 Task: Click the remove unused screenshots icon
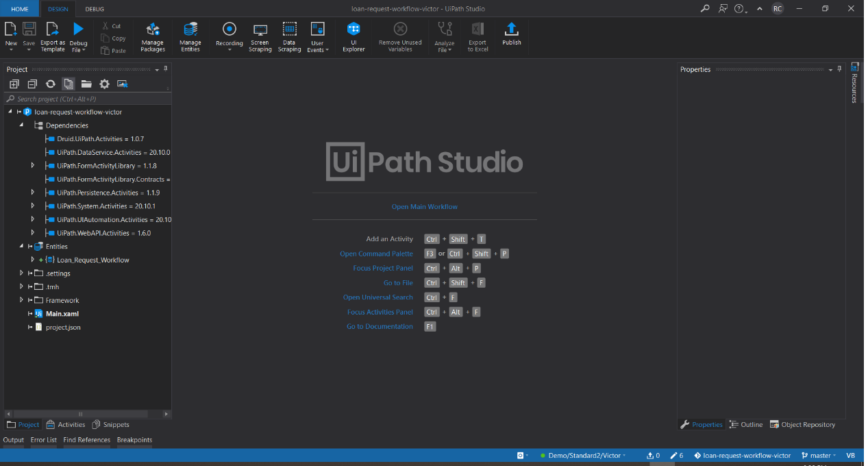pos(123,84)
